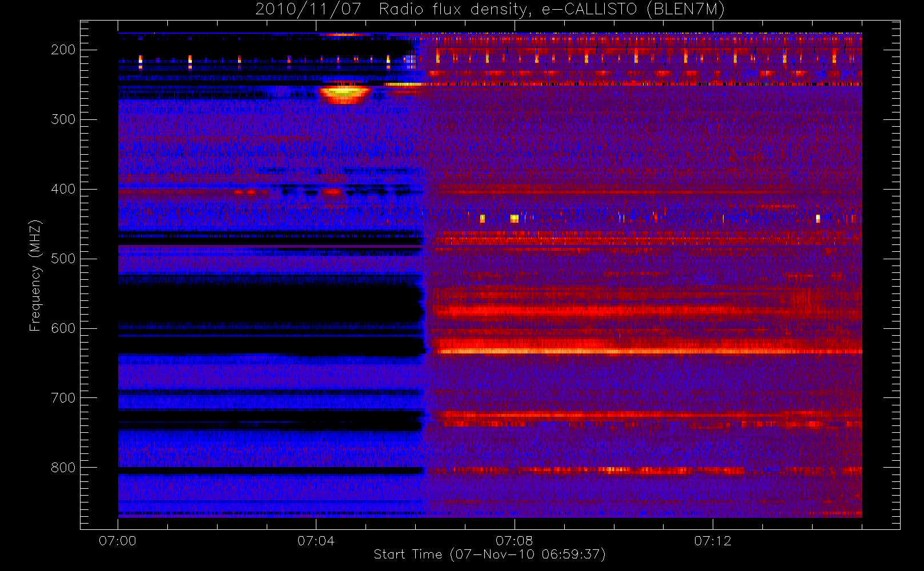The image size is (924, 571).
Task: Click the 07:08 time tick label
Action: [x=514, y=541]
